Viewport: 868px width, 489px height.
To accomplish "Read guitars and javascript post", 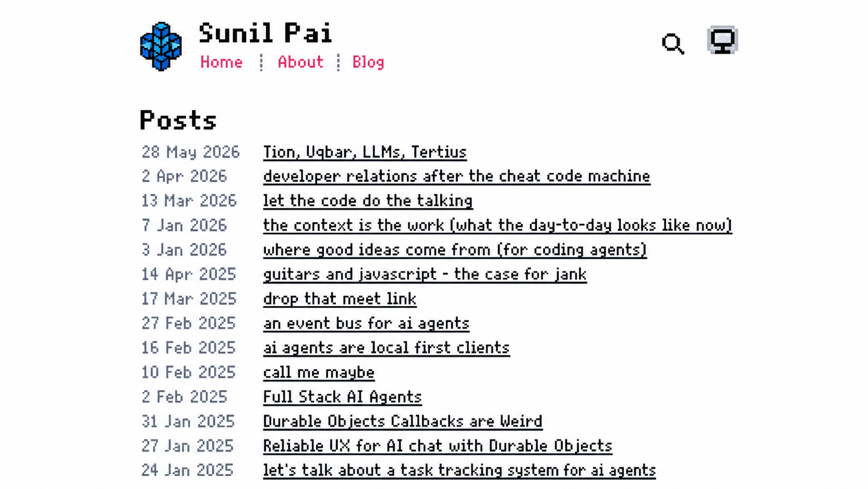I will [x=425, y=274].
